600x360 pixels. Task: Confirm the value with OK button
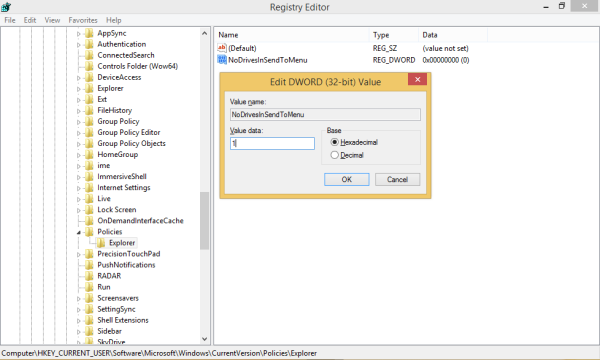click(347, 179)
